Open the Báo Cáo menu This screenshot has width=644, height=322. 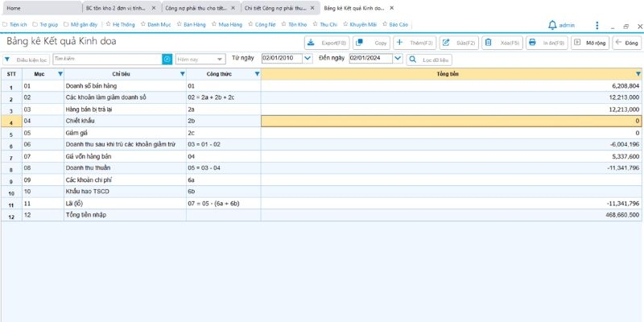(x=395, y=25)
